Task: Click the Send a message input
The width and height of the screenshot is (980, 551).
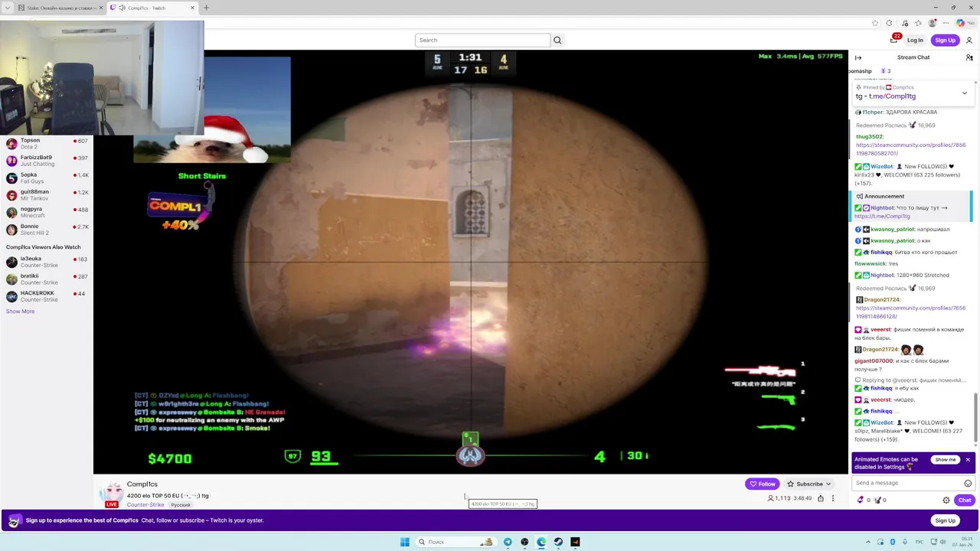Action: pyautogui.click(x=907, y=483)
